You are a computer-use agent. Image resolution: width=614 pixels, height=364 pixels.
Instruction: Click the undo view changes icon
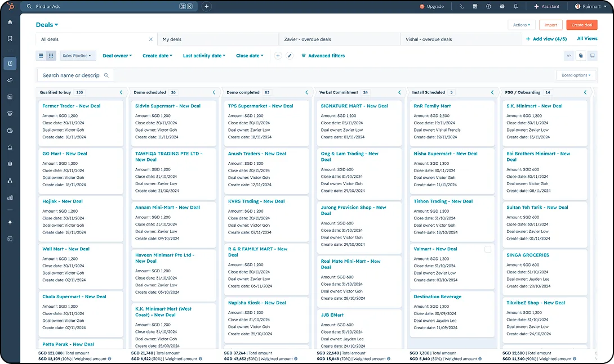click(x=569, y=56)
